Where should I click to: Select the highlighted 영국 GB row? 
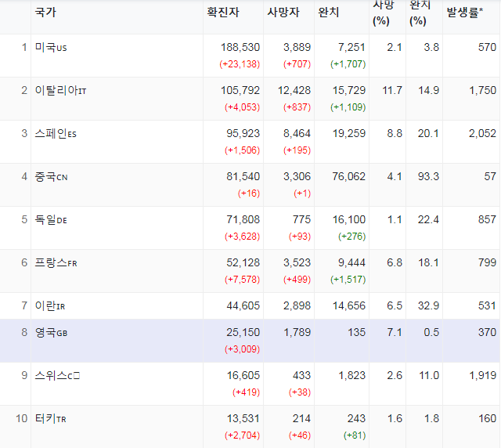pyautogui.click(x=250, y=341)
